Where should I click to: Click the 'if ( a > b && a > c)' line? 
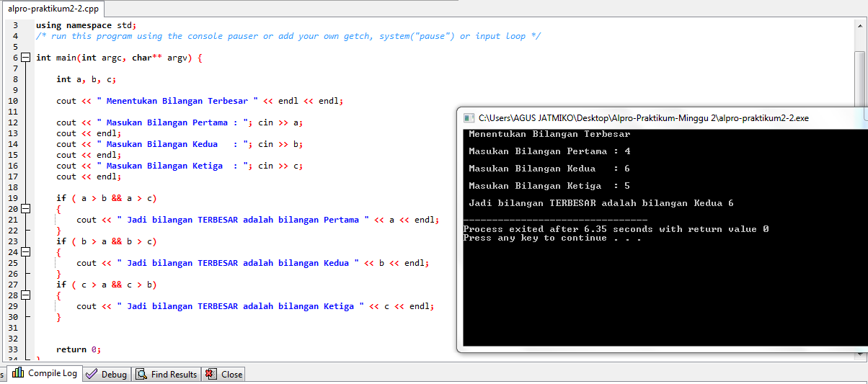(107, 198)
